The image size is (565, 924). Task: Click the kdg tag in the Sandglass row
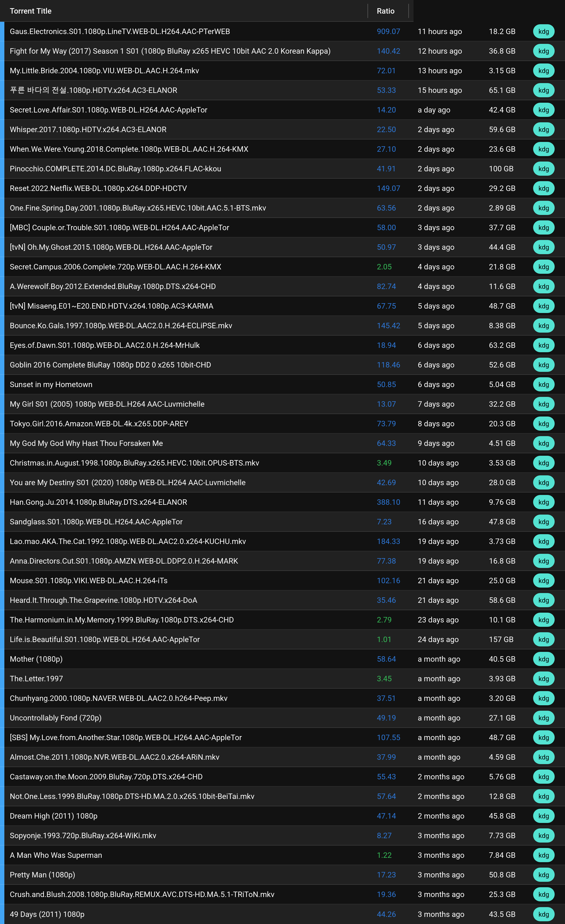pos(544,522)
